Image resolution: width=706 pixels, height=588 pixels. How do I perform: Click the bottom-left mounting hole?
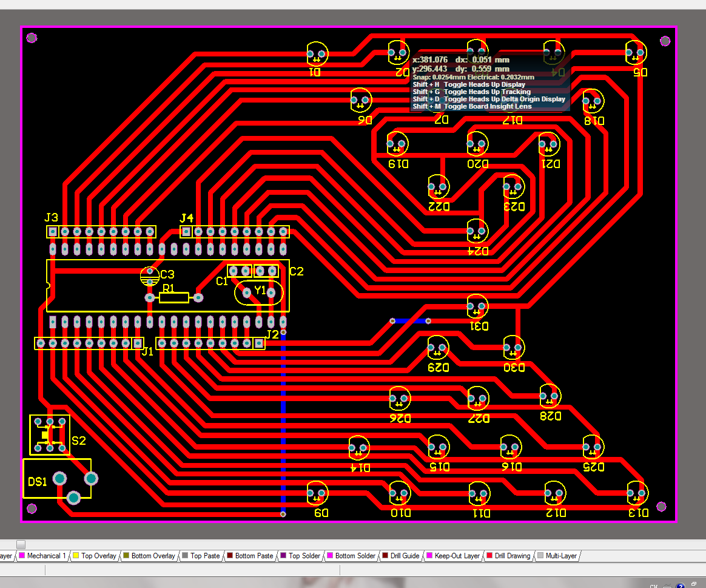click(32, 509)
